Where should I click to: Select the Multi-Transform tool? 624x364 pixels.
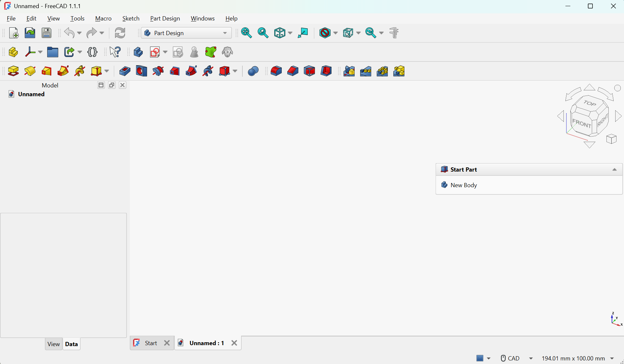(x=399, y=71)
